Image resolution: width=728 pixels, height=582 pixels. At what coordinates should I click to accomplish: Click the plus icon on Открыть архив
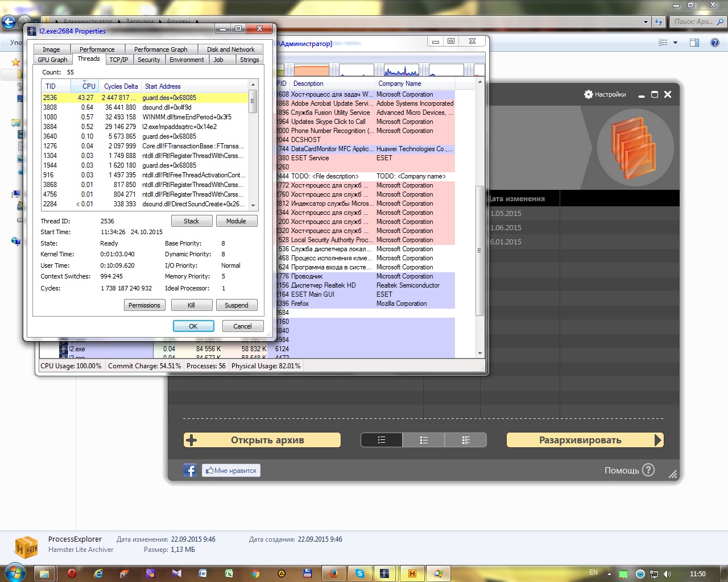click(x=192, y=440)
